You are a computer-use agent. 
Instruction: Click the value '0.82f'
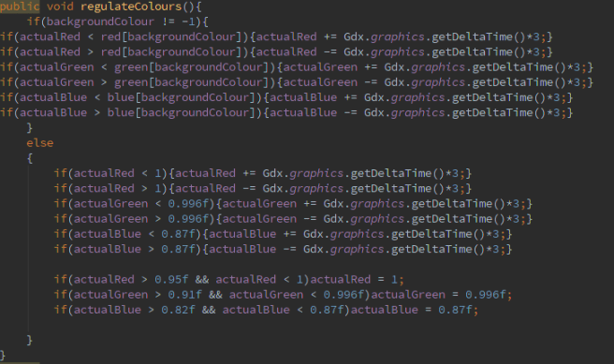click(x=178, y=310)
